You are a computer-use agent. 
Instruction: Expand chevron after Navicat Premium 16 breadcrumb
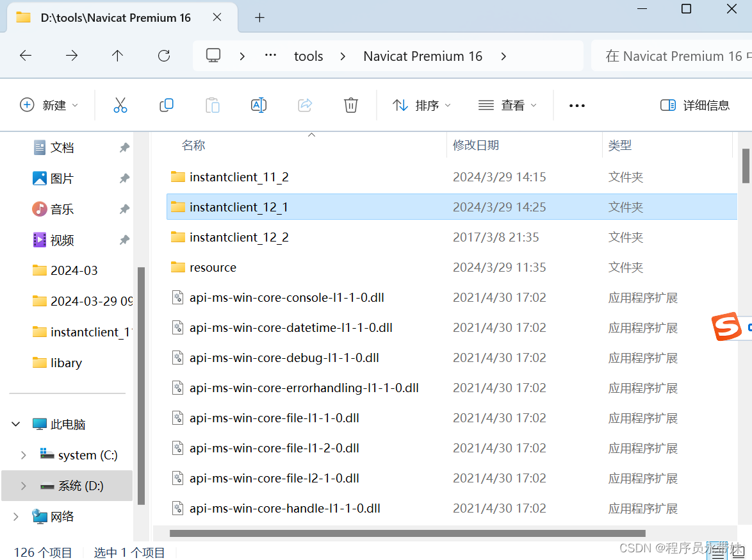(x=503, y=56)
